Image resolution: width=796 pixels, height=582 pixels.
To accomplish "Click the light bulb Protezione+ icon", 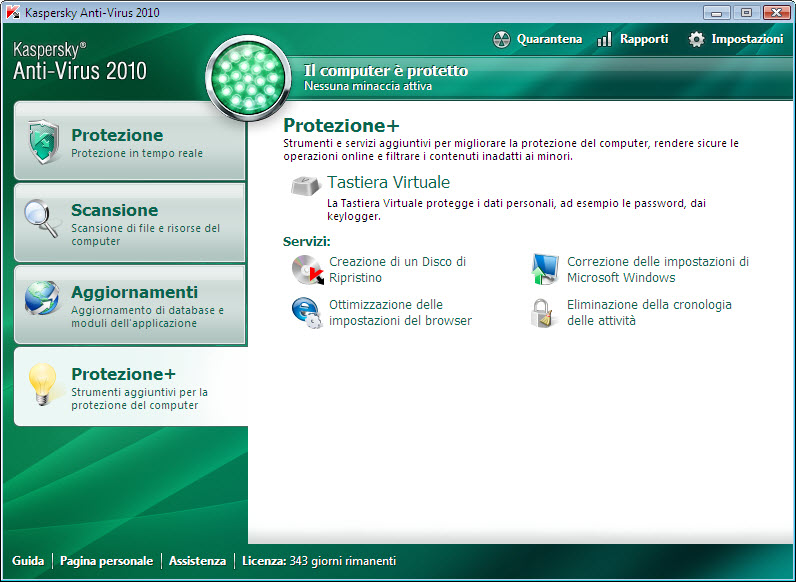I will pyautogui.click(x=43, y=384).
